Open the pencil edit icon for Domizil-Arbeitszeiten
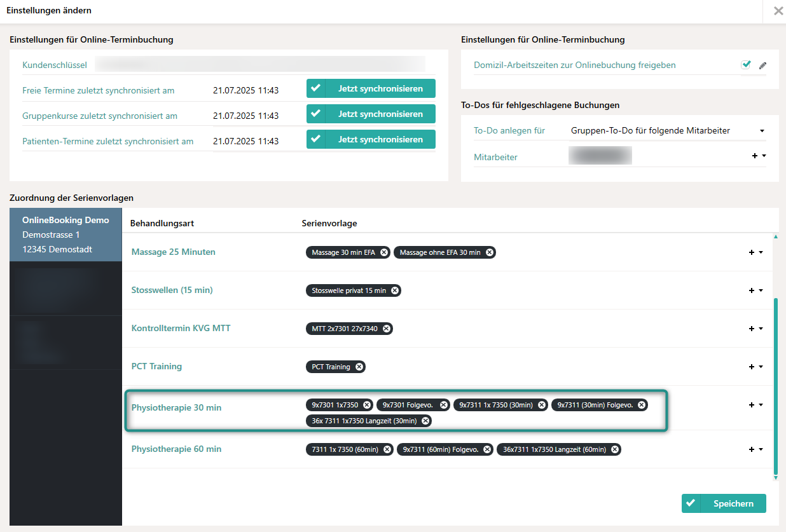This screenshot has width=786, height=532. (x=762, y=65)
